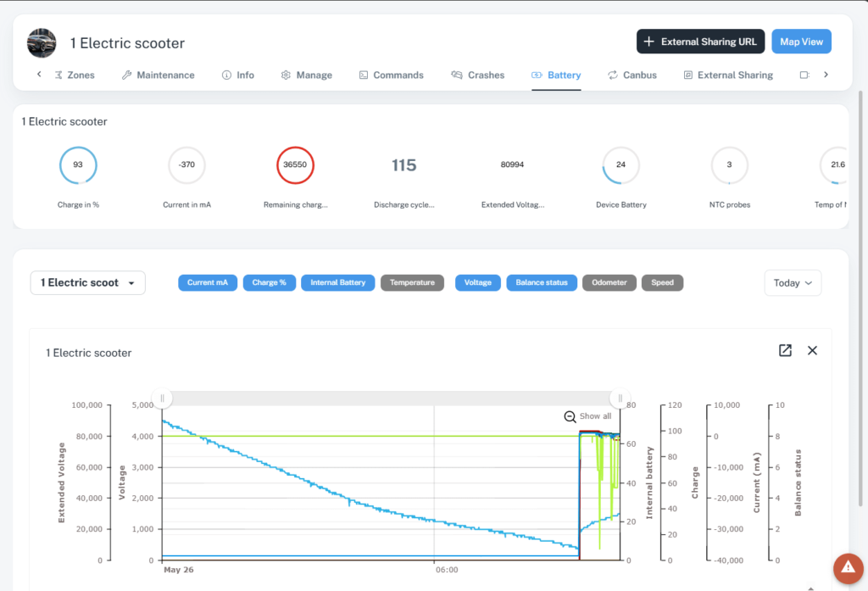
Task: Enable the Odometer series chip
Action: (x=609, y=282)
